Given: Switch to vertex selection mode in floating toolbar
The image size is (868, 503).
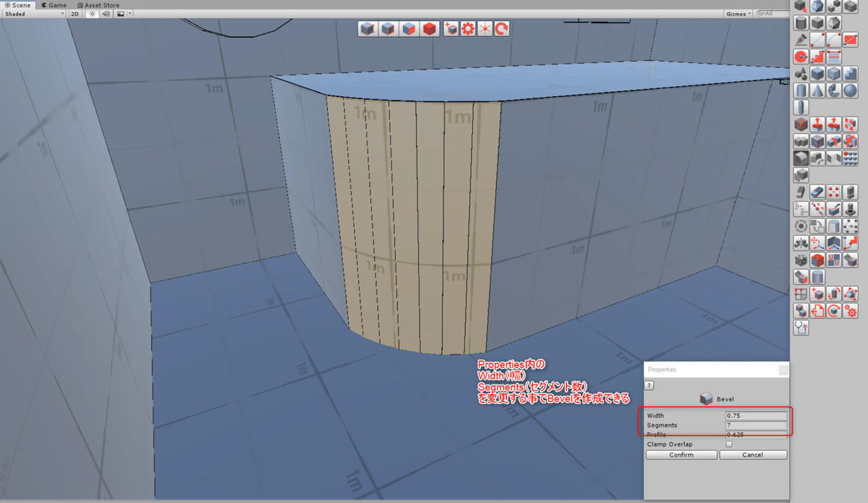Looking at the screenshot, I should 368,29.
